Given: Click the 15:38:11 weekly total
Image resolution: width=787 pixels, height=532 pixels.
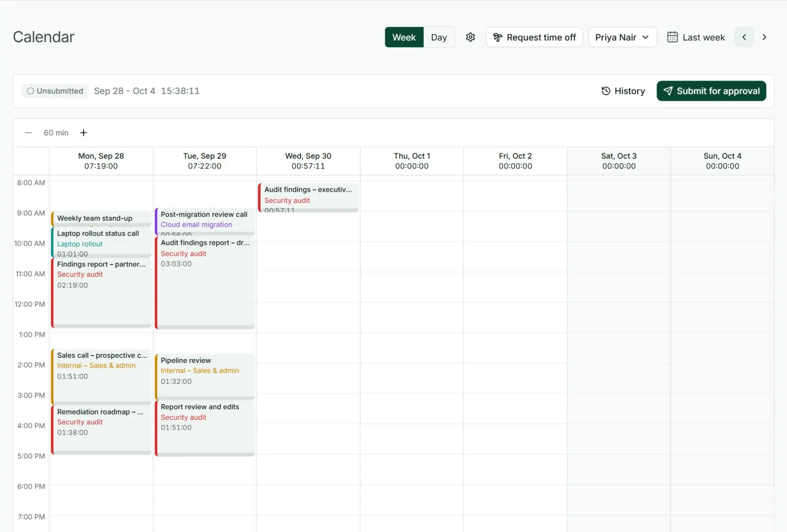Looking at the screenshot, I should click(x=180, y=91).
